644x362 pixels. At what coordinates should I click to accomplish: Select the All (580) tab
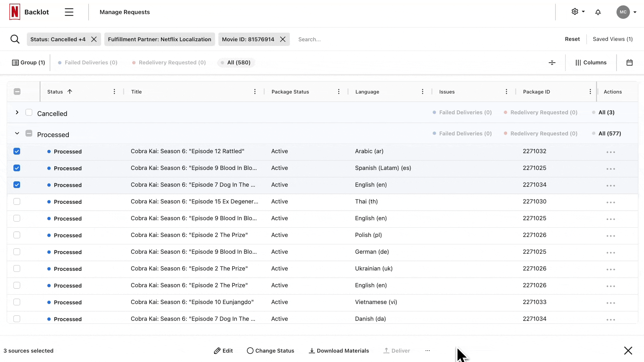(x=236, y=63)
